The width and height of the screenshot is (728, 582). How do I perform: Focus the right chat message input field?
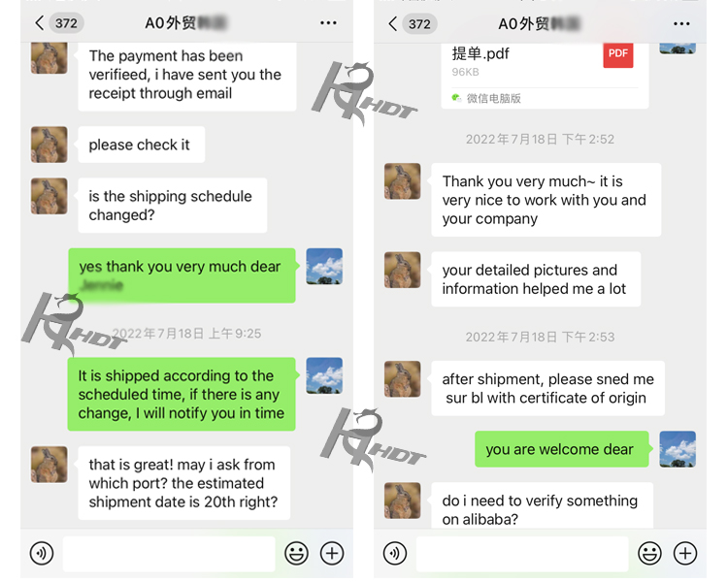(522, 554)
